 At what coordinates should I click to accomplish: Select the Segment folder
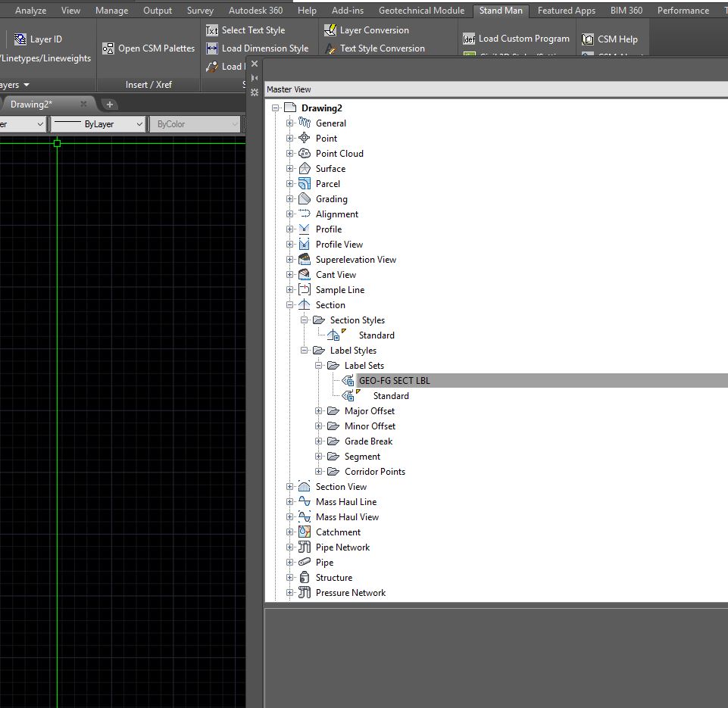[362, 457]
